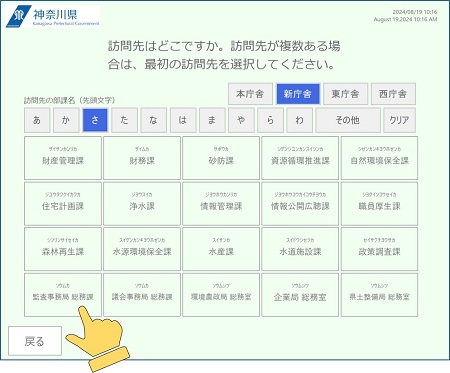
Task: Choose the 水産課 tile
Action: 221,249
